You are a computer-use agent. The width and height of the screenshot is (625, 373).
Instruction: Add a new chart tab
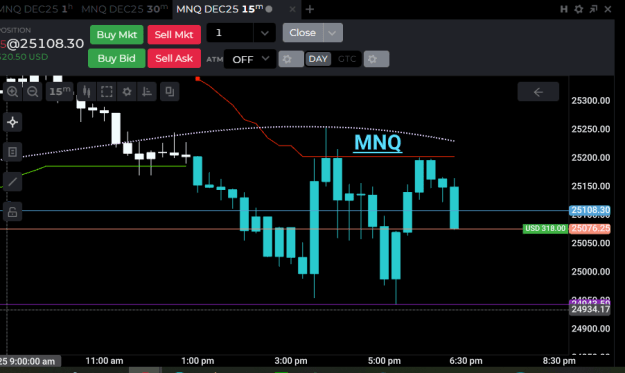(310, 9)
